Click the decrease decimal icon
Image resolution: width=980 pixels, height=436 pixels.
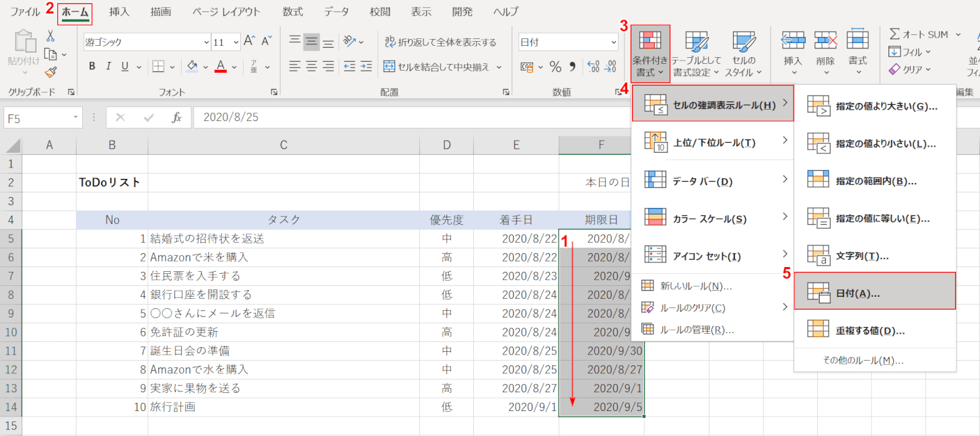(x=610, y=67)
